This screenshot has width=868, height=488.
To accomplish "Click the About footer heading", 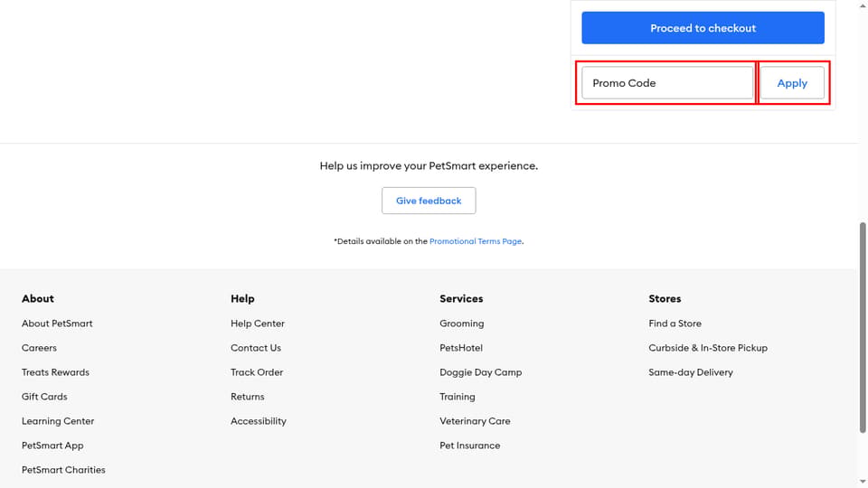I will pos(38,298).
